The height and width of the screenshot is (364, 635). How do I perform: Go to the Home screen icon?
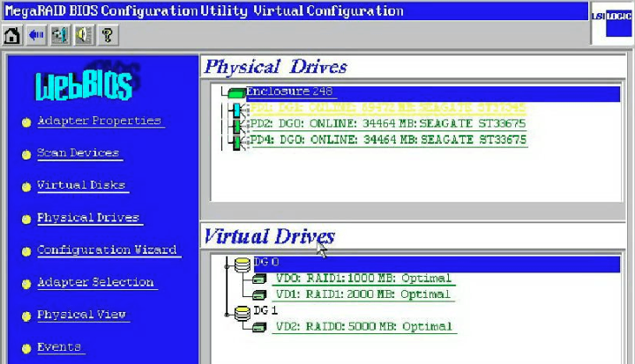12,35
